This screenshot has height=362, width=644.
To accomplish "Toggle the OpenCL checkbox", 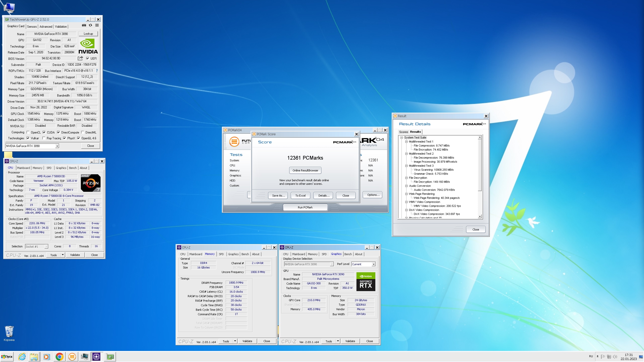I will (x=28, y=132).
